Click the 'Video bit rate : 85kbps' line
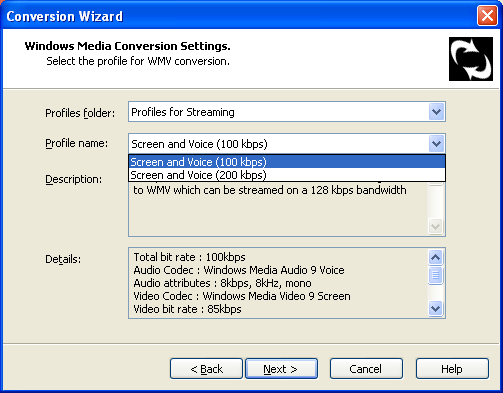 (x=187, y=309)
